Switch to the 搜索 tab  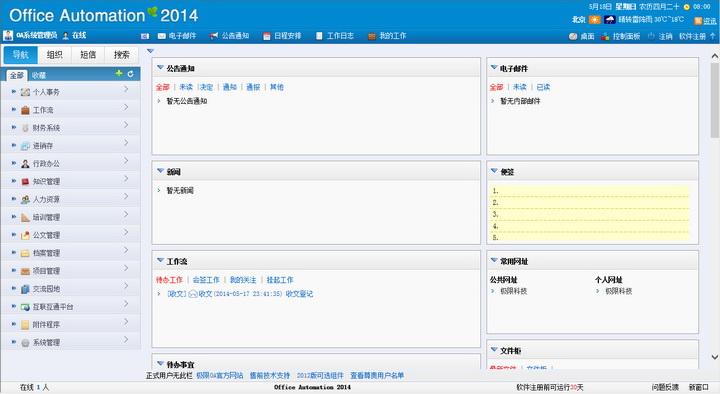point(121,55)
